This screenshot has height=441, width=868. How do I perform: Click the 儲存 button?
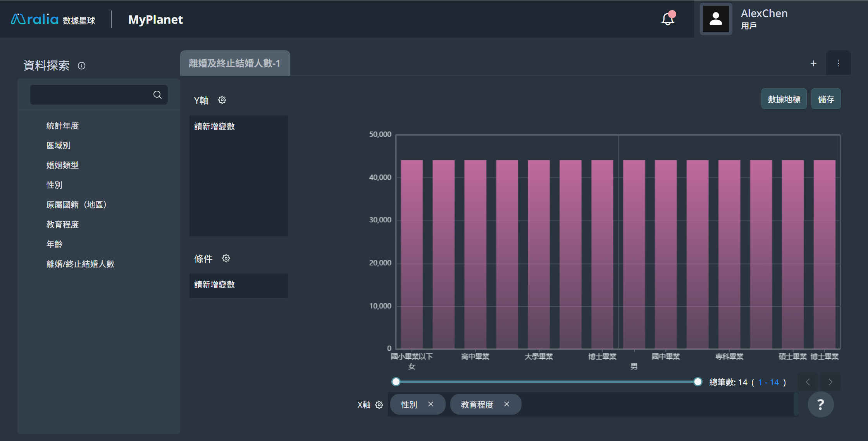pos(826,99)
